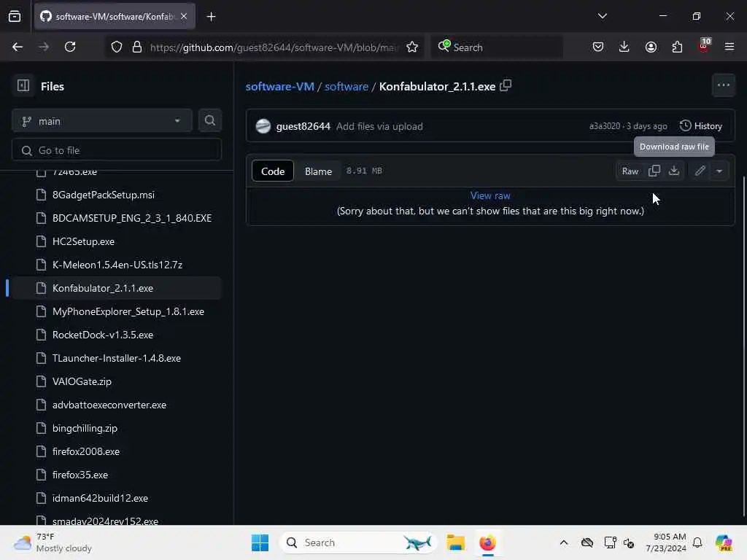747x560 pixels.
Task: Click the browser Search box
Action: pos(496,47)
